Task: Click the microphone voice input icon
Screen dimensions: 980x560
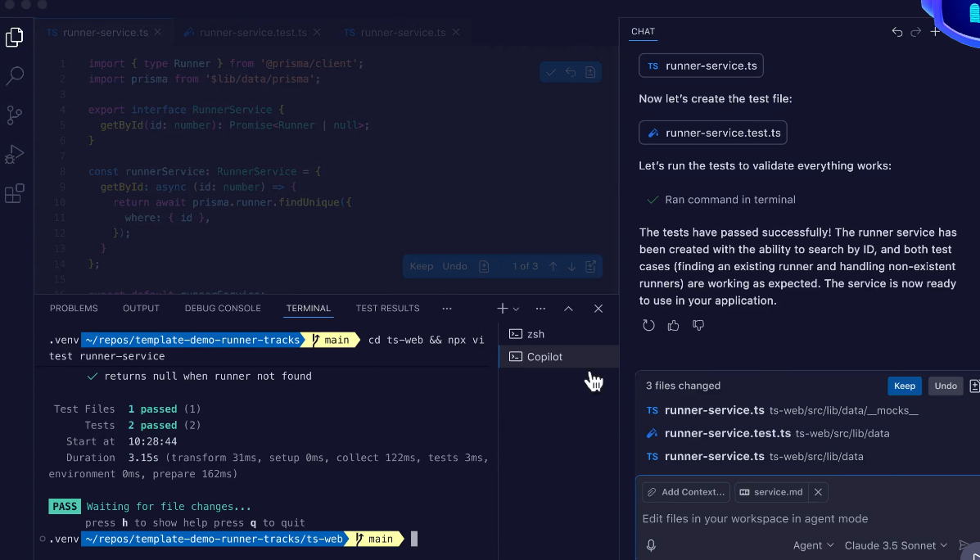Action: point(651,545)
